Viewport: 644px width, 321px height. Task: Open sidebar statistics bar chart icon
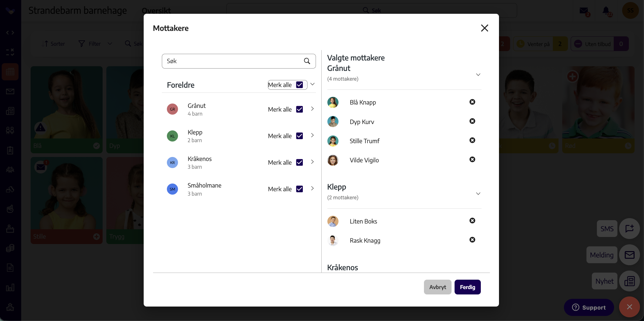pyautogui.click(x=10, y=287)
